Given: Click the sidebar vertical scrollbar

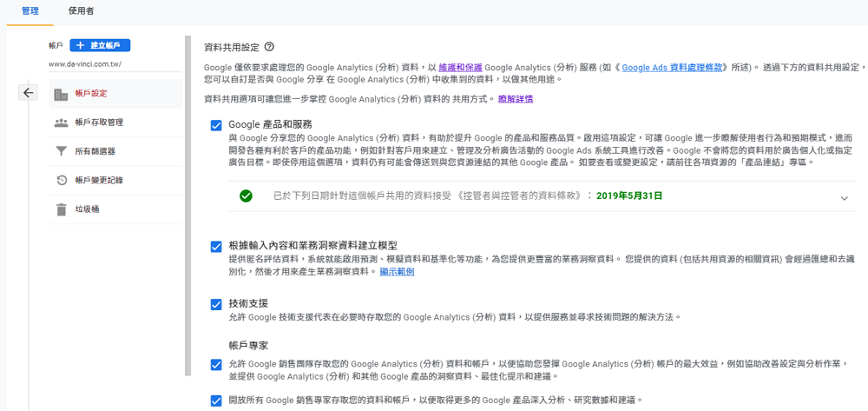Looking at the screenshot, I should click(187, 206).
